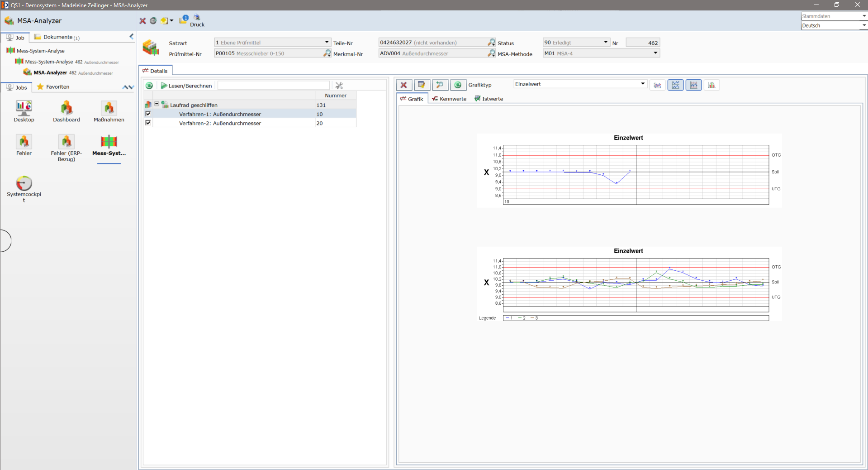Uncheck the Verfahren-1: Außendurchmesser checkbox

coord(148,114)
